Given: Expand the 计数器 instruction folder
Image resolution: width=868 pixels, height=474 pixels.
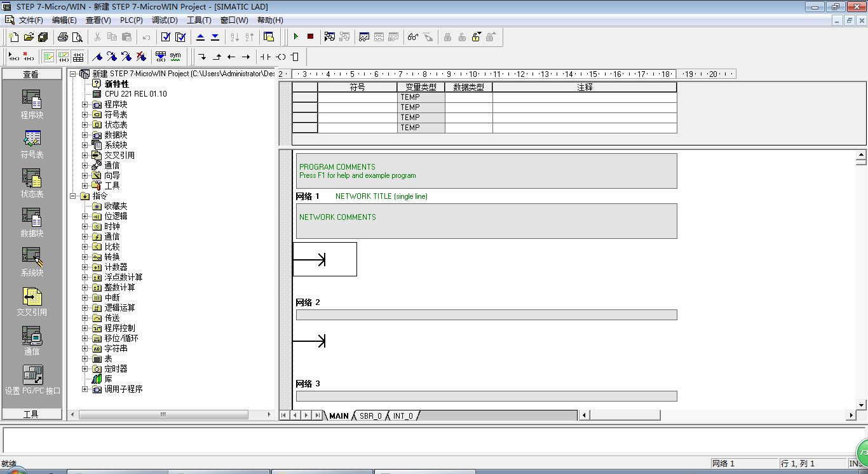Looking at the screenshot, I should click(85, 267).
